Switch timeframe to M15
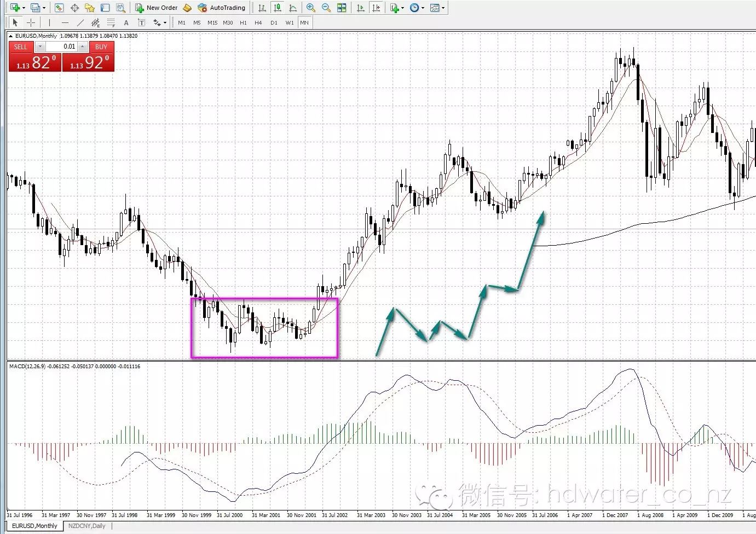Image resolution: width=756 pixels, height=534 pixels. pos(212,22)
